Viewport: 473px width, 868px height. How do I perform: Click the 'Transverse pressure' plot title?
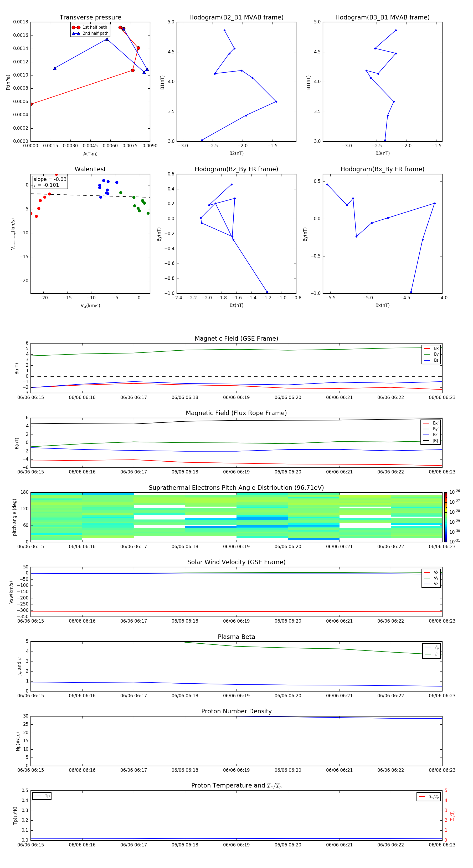(x=90, y=18)
